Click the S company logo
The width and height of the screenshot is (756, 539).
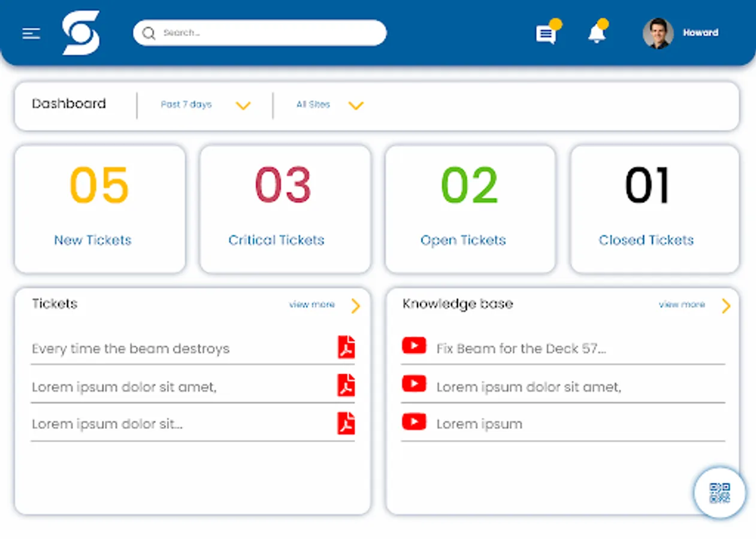pos(81,33)
